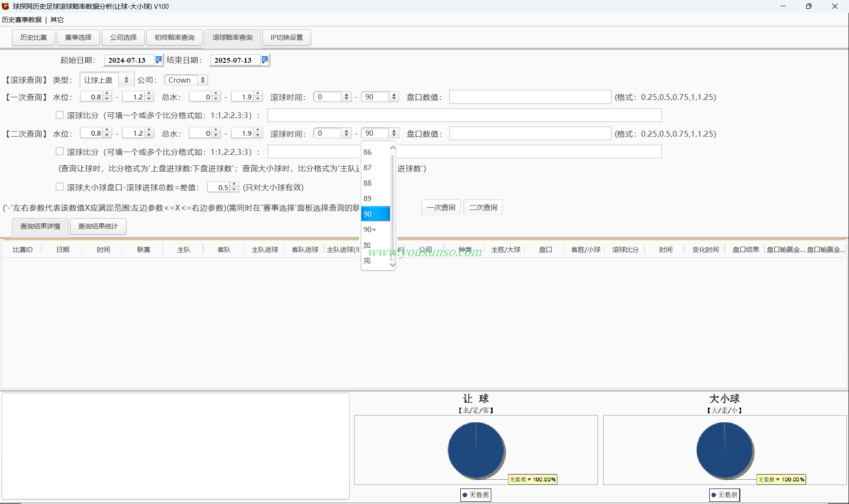Click first query 总水 minimum 0 spinner
This screenshot has height=504, width=849.
click(205, 97)
